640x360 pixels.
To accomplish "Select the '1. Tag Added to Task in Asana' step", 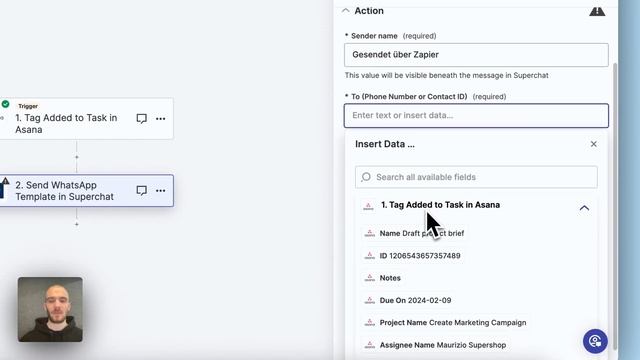I will coord(87,118).
